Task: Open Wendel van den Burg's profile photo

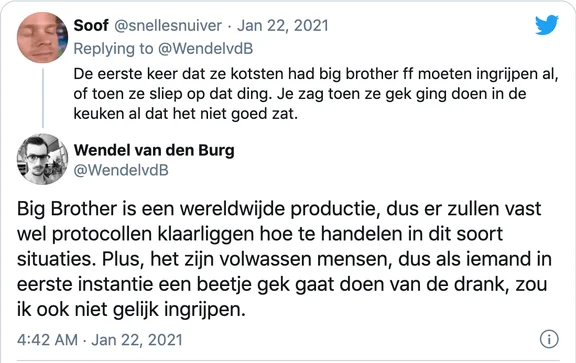Action: click(42, 159)
